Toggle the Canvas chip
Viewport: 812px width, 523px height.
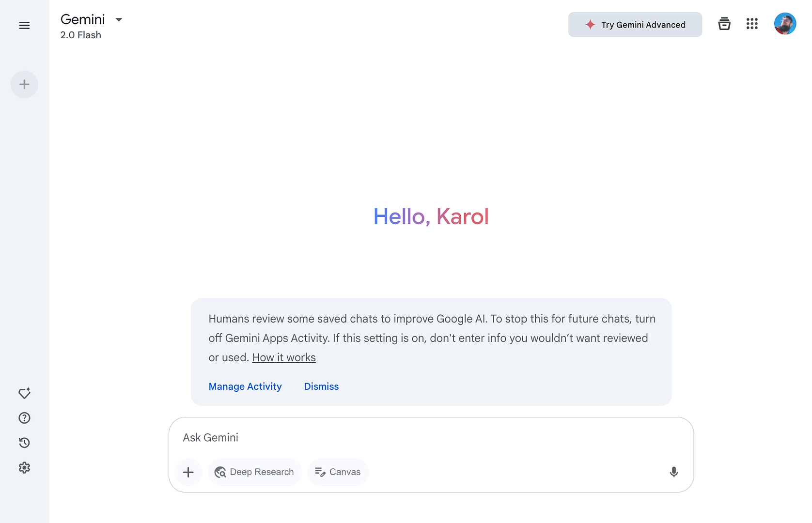(338, 472)
